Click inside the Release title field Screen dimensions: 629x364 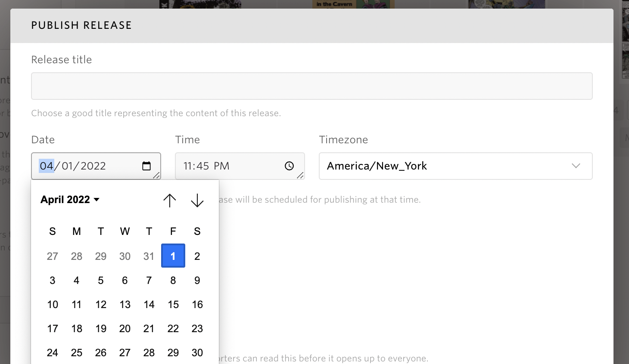point(312,86)
